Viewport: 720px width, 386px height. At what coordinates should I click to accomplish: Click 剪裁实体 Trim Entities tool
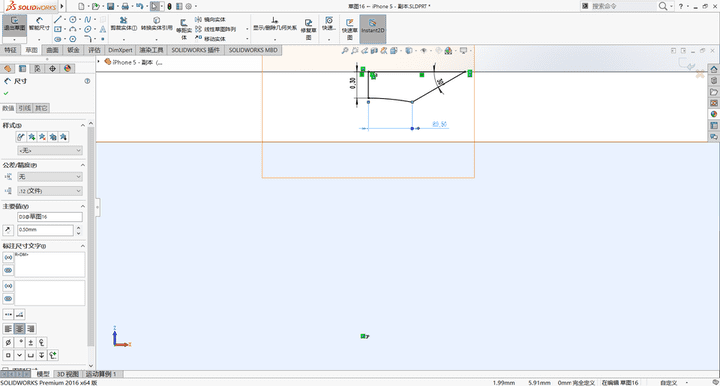coord(124,24)
